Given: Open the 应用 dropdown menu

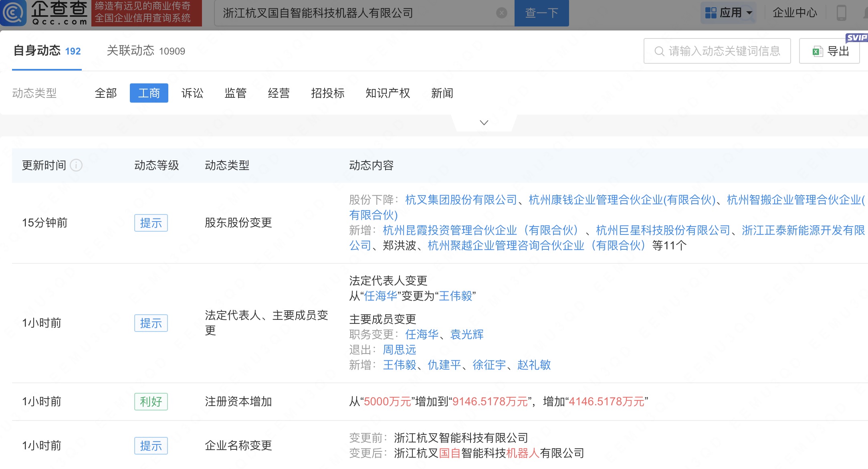Looking at the screenshot, I should click(729, 13).
